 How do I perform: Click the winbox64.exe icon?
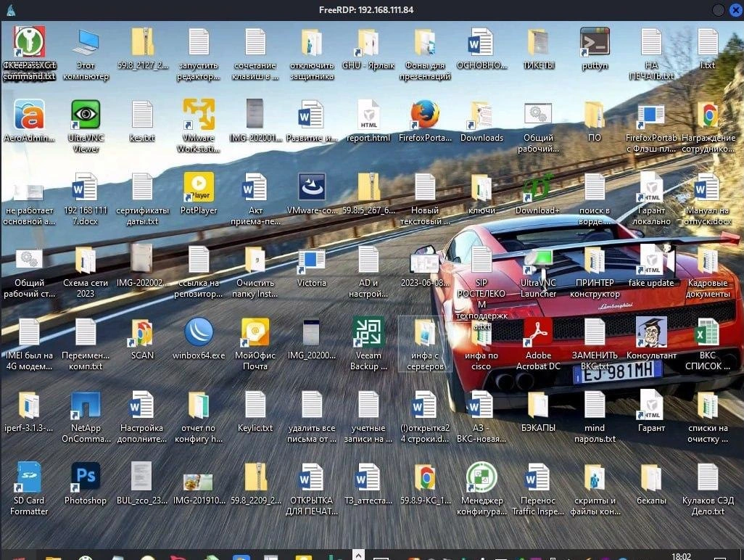click(198, 333)
